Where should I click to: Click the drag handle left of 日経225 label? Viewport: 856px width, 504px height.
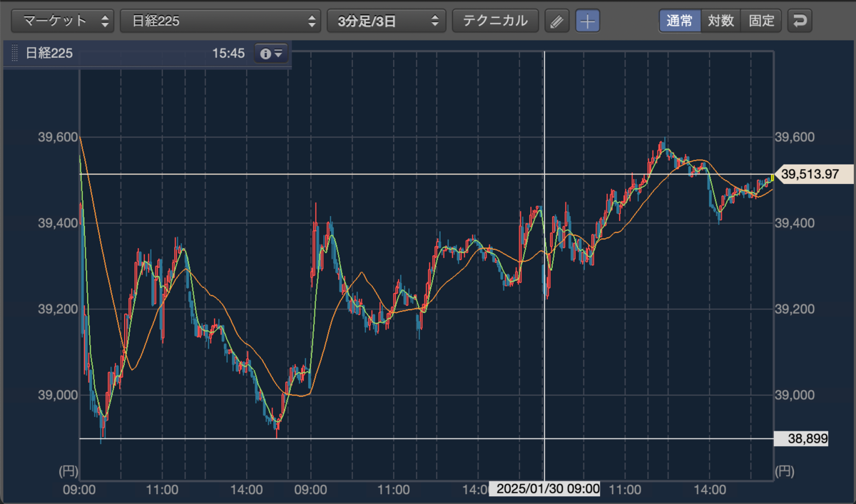14,53
